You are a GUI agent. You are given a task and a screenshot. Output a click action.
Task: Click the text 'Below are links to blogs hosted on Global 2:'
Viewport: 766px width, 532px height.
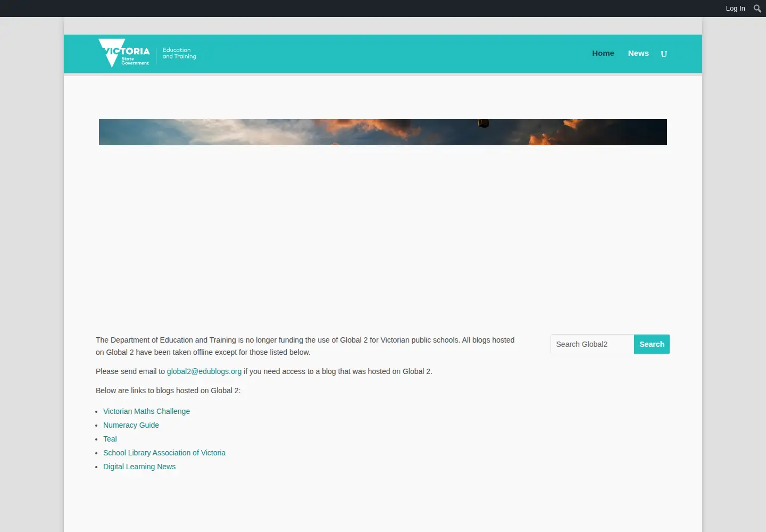168,390
